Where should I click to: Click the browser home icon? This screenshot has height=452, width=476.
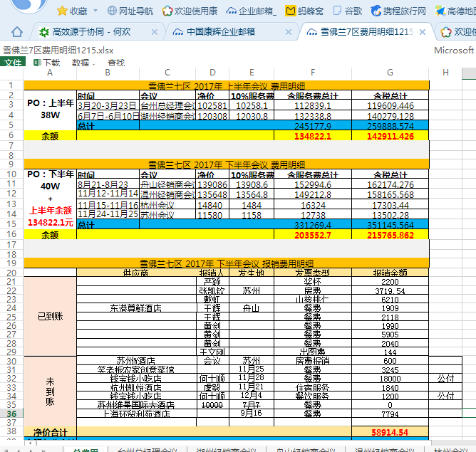tap(17, 32)
